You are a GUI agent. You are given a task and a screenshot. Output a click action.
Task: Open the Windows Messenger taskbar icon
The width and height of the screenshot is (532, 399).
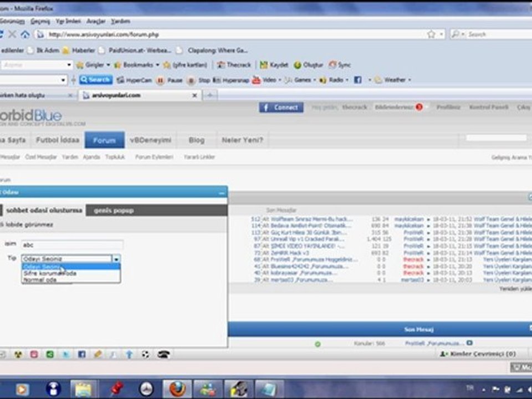click(208, 389)
